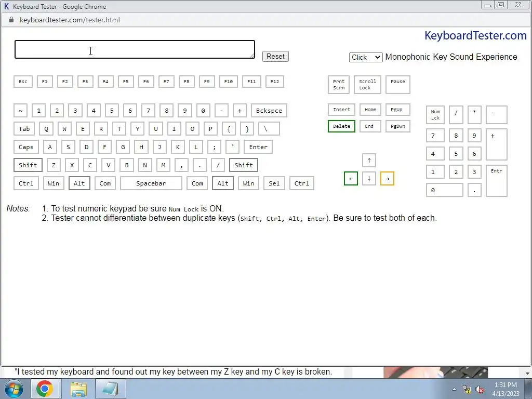532x399 pixels.
Task: Click the muted volume tray icon
Action: (480, 390)
